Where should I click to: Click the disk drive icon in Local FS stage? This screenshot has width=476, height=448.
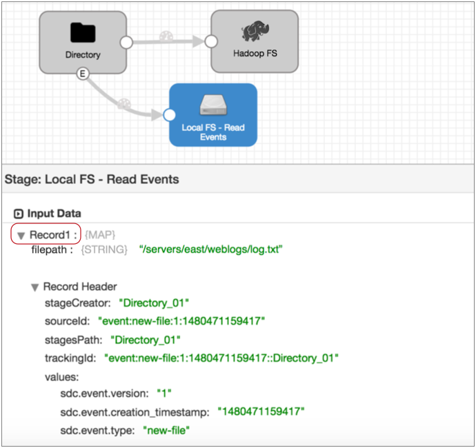click(x=213, y=105)
